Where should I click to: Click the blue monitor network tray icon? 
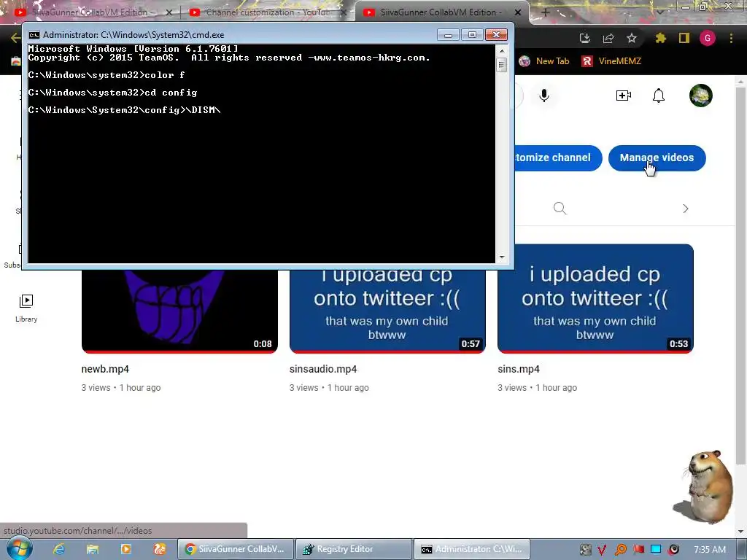656,550
